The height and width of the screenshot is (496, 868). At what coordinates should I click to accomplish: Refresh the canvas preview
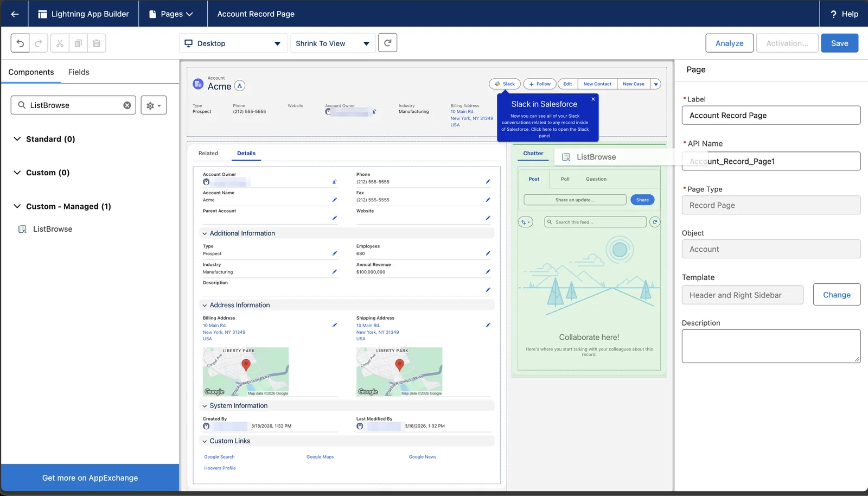click(x=387, y=43)
